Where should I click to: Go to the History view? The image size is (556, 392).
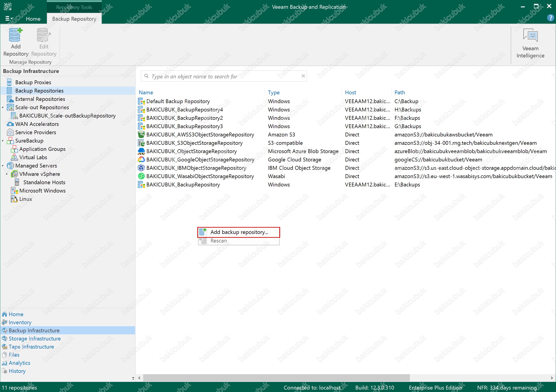point(17,371)
